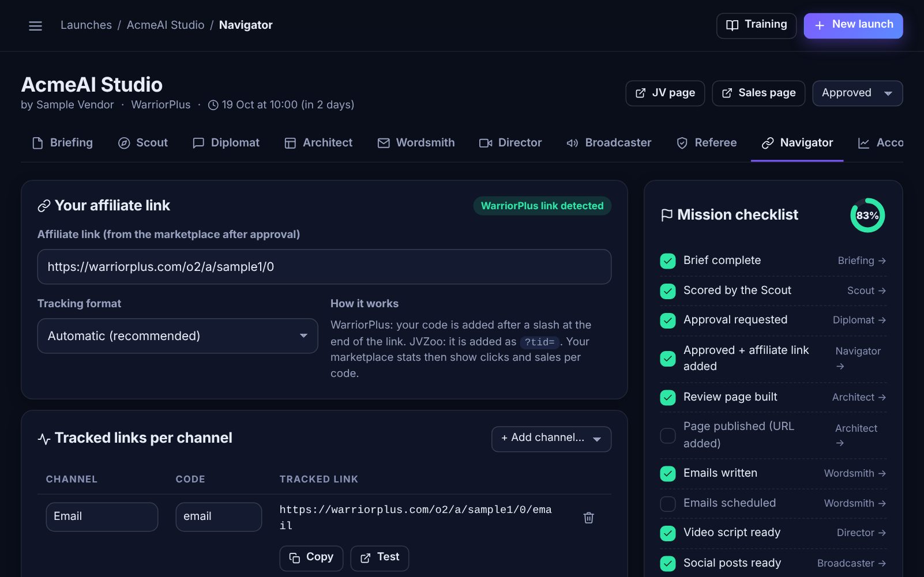Open the Approved status dropdown
924x577 pixels.
pyautogui.click(x=857, y=93)
